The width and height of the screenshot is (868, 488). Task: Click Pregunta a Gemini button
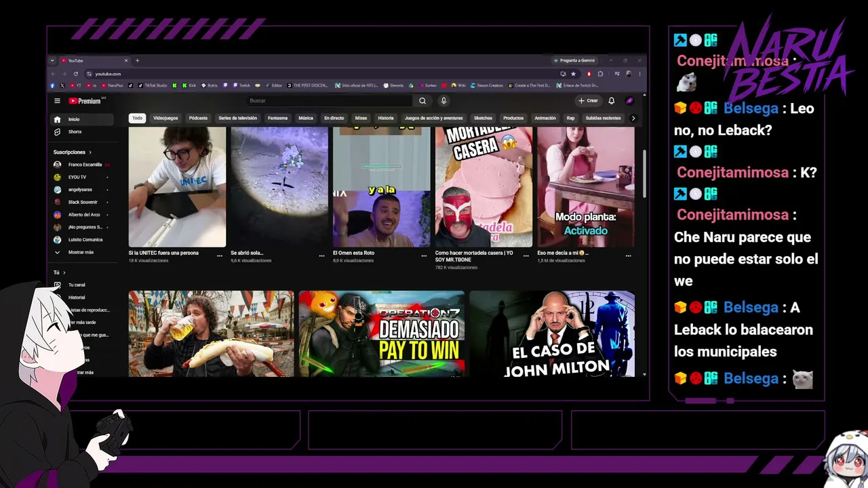tap(575, 60)
